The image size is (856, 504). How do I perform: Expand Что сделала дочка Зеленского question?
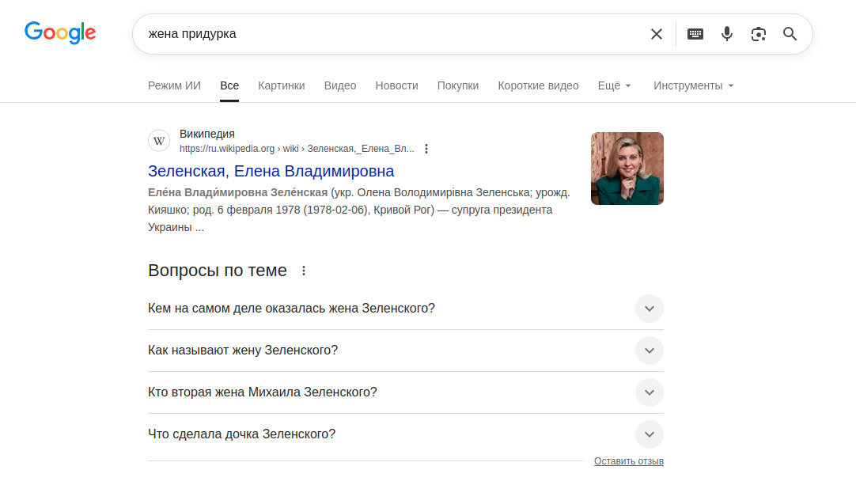tap(649, 434)
